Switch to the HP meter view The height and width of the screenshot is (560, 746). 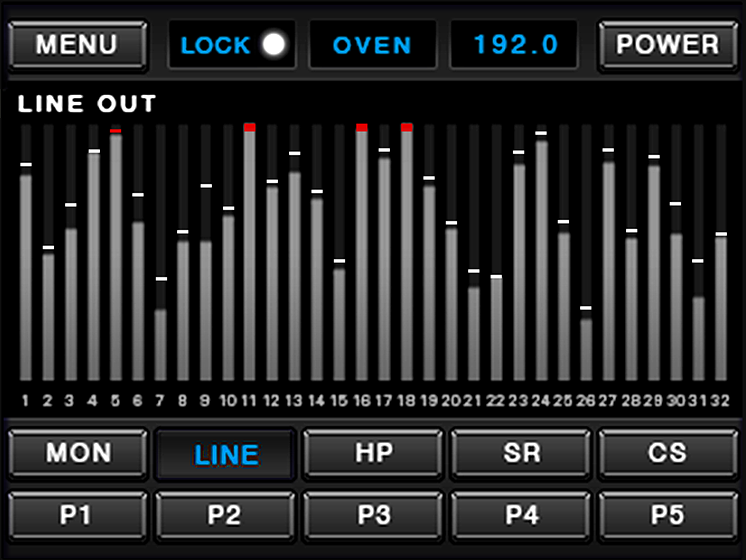tap(373, 453)
